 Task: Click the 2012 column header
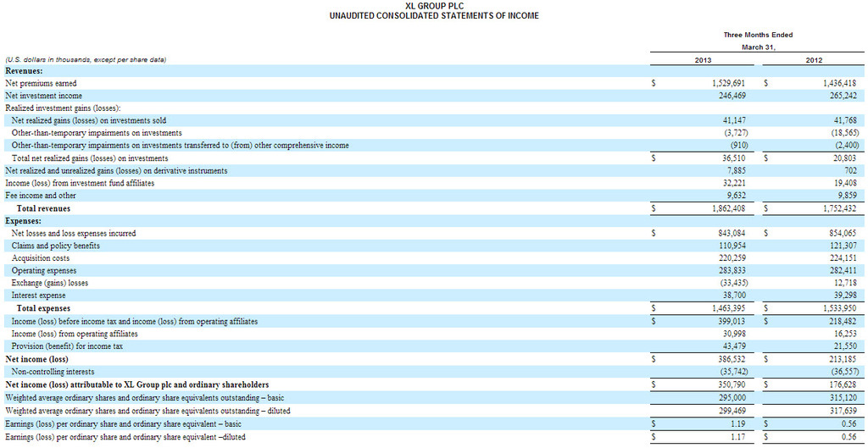[814, 60]
